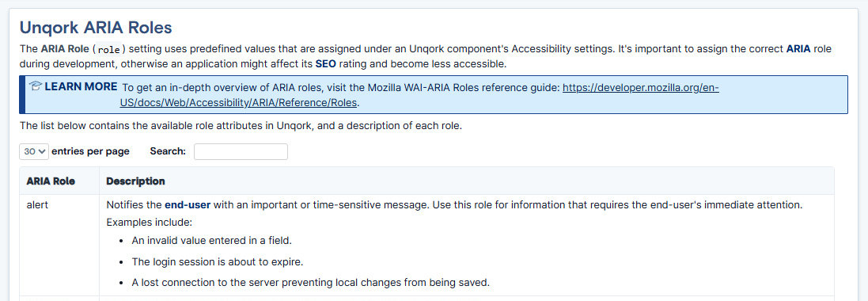The height and width of the screenshot is (301, 868).
Task: Open the Mozilla WAI-ARIA Roles reference link
Action: (x=419, y=95)
